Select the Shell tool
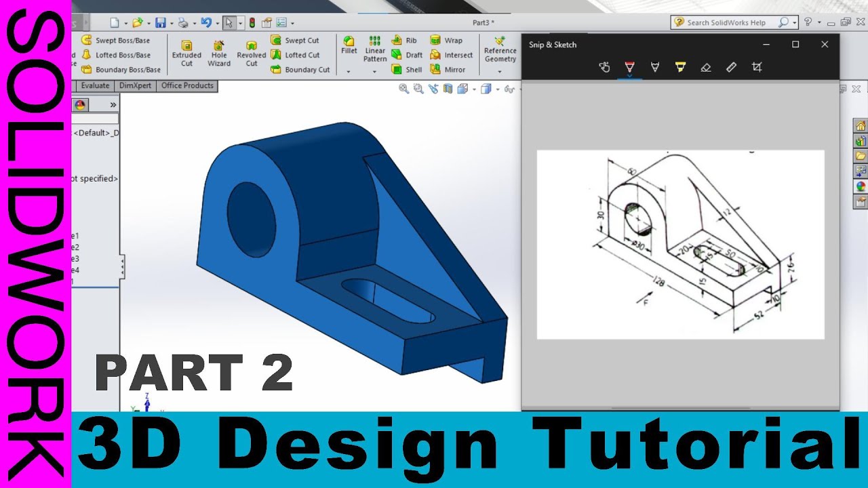 (407, 69)
